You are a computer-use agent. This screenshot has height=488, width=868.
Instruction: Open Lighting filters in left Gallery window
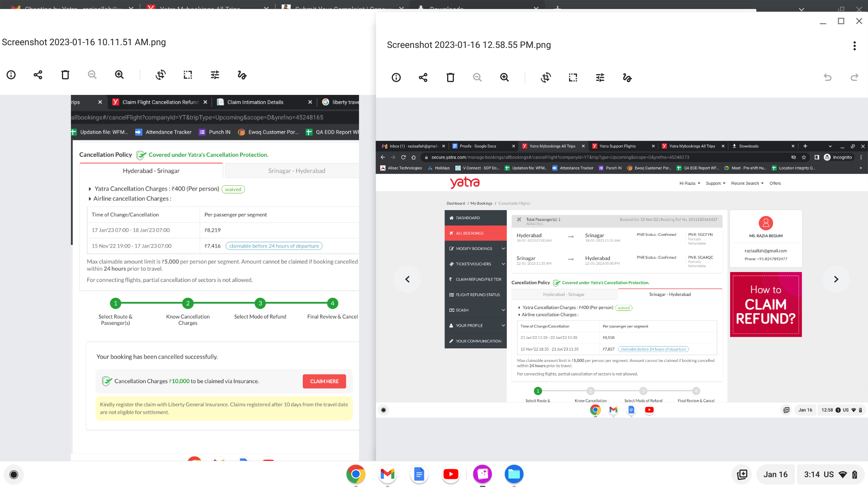click(215, 75)
